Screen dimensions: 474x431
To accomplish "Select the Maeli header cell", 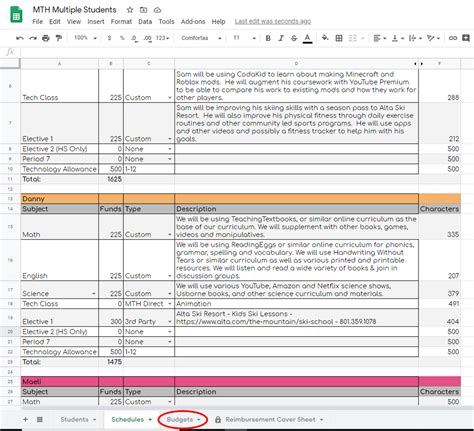I will click(x=59, y=382).
